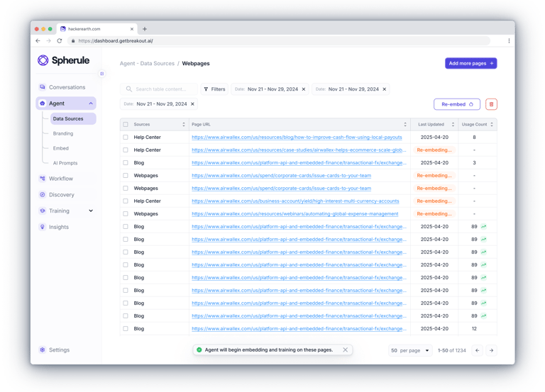
Task: Open the Branding submenu item
Action: (63, 133)
